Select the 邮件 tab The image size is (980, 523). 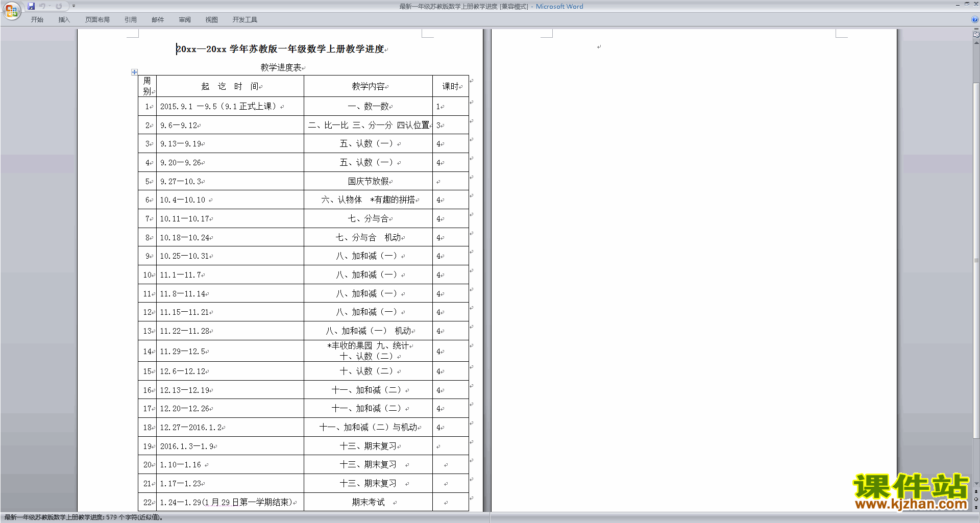(158, 19)
